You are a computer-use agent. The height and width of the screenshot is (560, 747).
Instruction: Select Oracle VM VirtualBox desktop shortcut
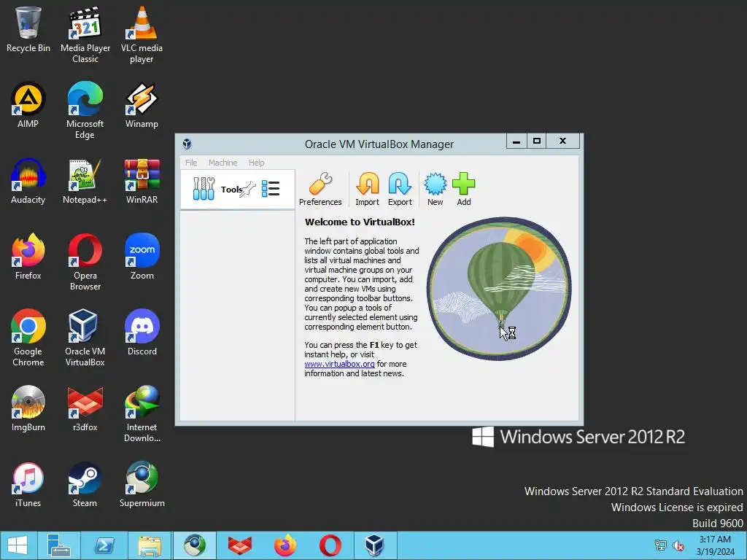tap(85, 338)
